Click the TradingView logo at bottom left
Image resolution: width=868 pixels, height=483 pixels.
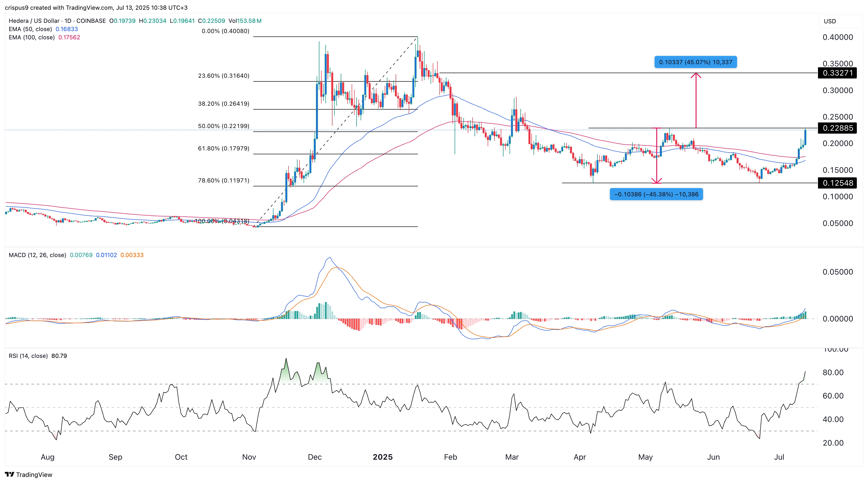pos(29,474)
